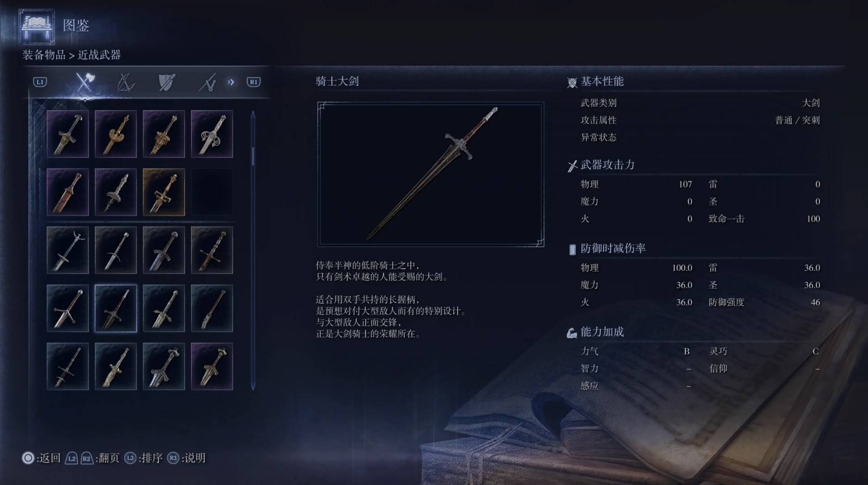Viewport: 868px width, 485px height.
Task: Select the melee weapons crossed-axe tab
Action: (x=85, y=82)
